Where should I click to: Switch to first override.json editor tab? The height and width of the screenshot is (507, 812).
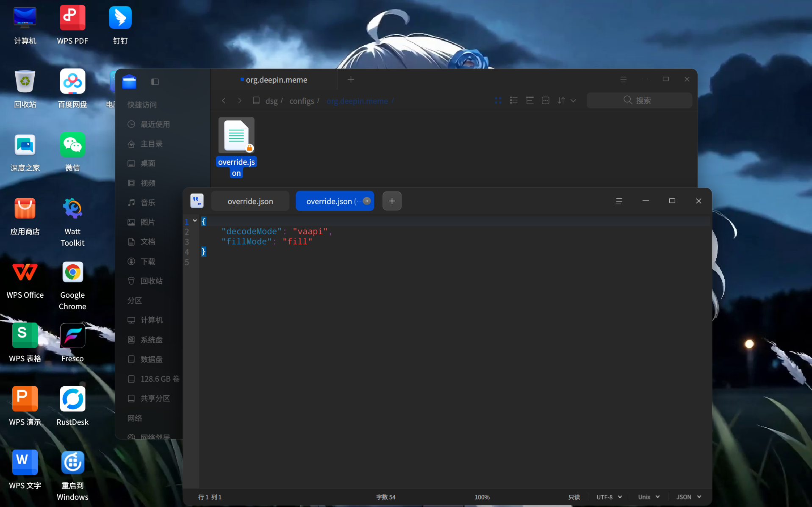point(250,201)
